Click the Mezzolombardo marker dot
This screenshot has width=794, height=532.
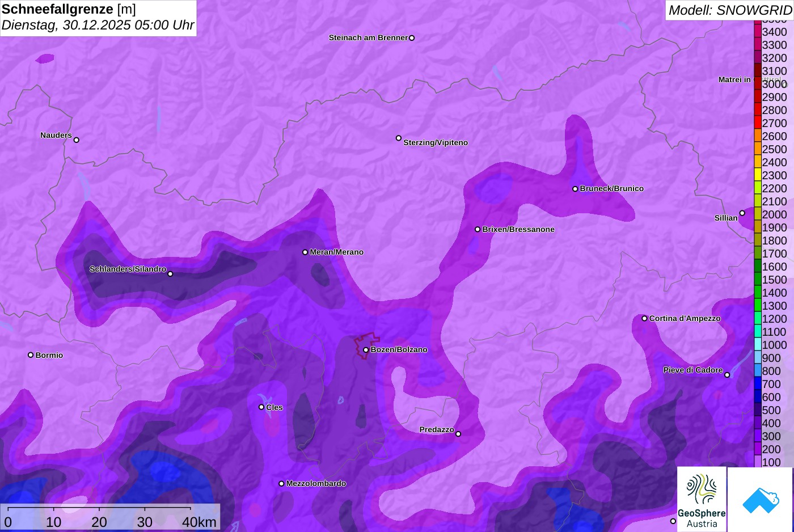281,484
